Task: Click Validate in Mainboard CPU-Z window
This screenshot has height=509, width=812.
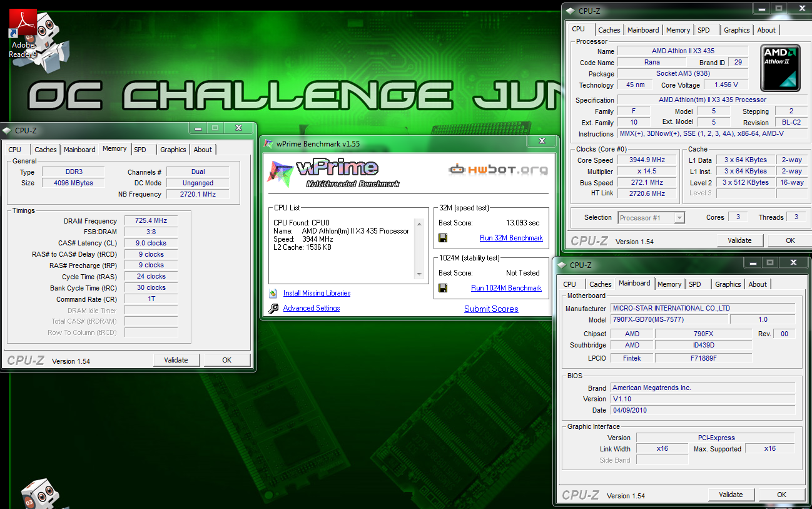Action: (731, 495)
